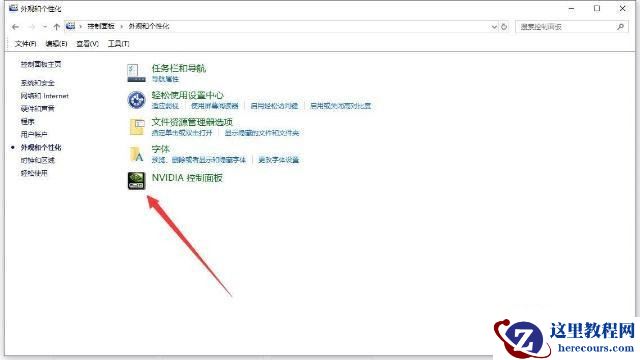Select 网络和 Internet in sidebar
640x360 pixels.
pos(45,96)
